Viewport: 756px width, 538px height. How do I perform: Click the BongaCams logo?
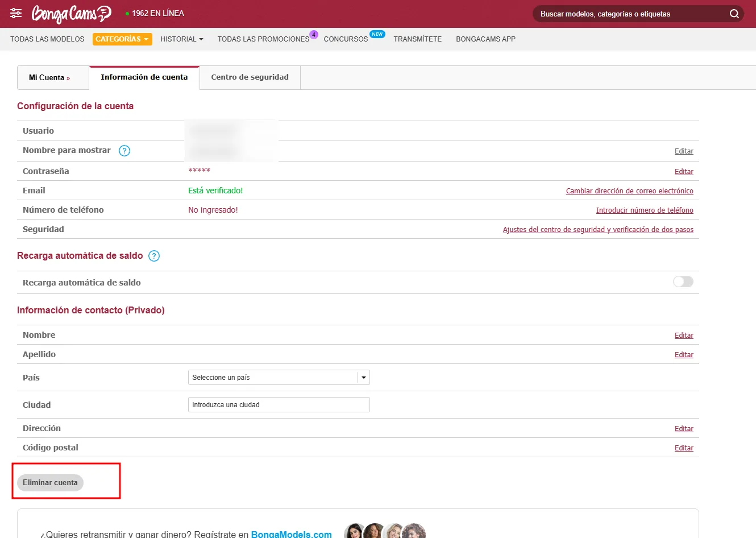click(72, 14)
